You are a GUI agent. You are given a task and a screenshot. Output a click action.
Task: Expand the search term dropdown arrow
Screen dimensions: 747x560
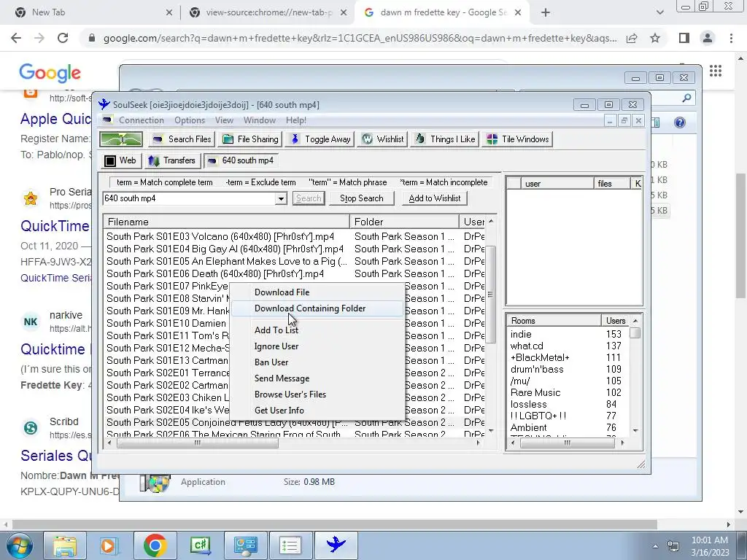point(281,198)
